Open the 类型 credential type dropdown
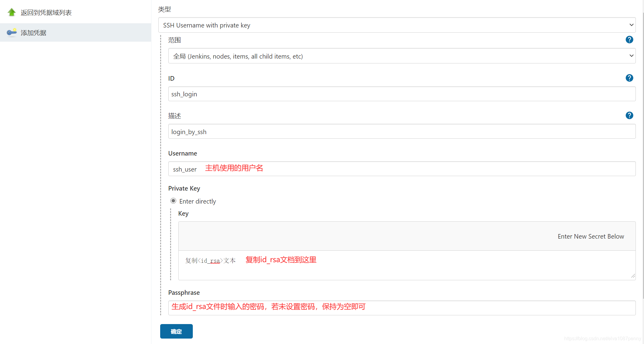Image resolution: width=644 pixels, height=344 pixels. (x=396, y=25)
